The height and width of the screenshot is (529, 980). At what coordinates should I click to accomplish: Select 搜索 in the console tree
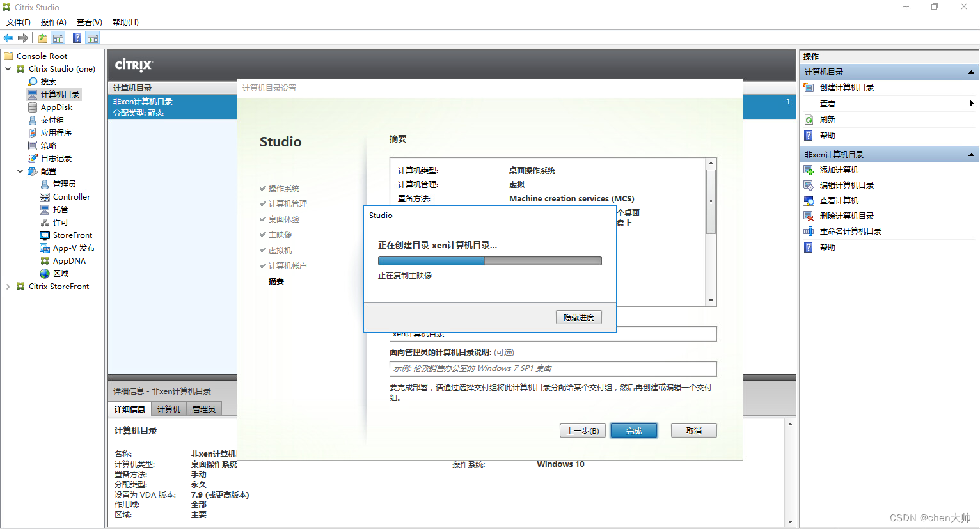click(49, 82)
